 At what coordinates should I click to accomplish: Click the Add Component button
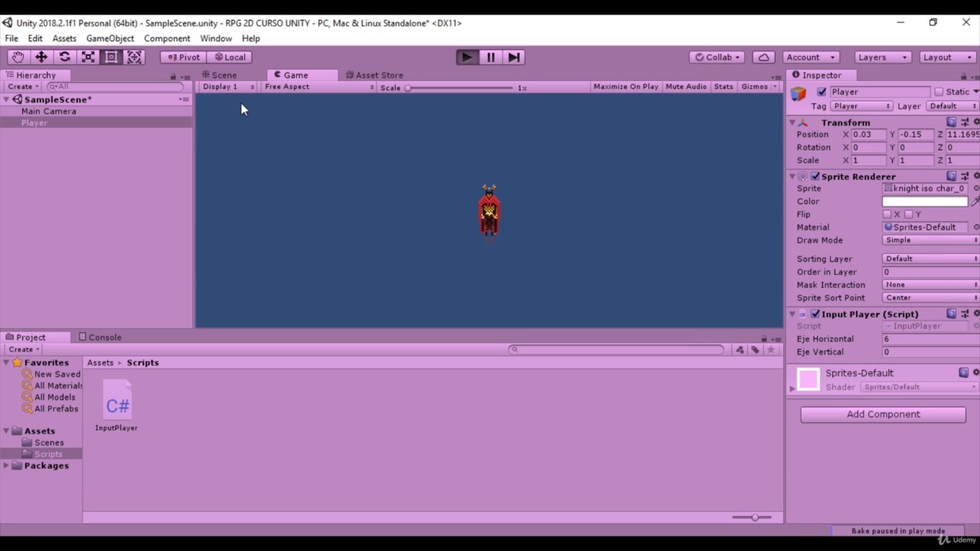tap(883, 414)
